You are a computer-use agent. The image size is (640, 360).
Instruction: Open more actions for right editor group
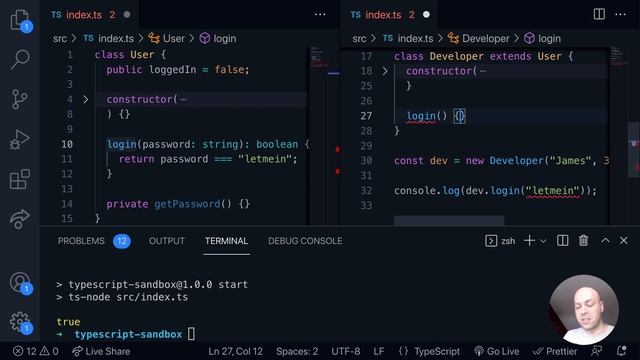click(x=620, y=15)
